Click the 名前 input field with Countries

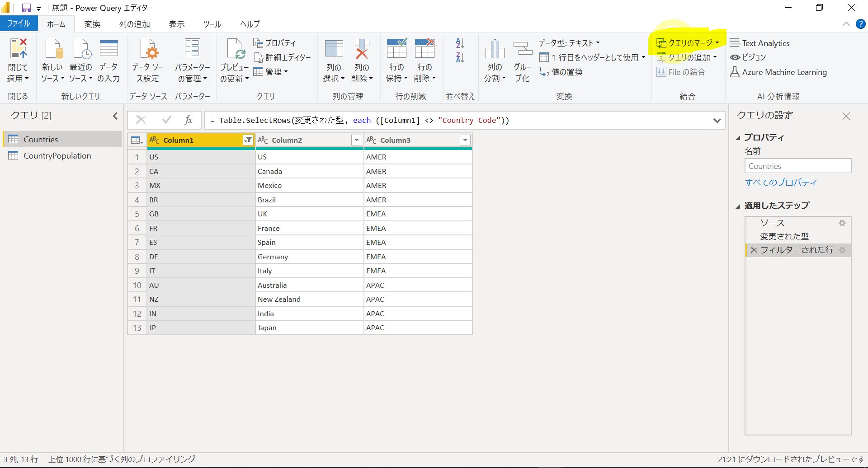[798, 166]
